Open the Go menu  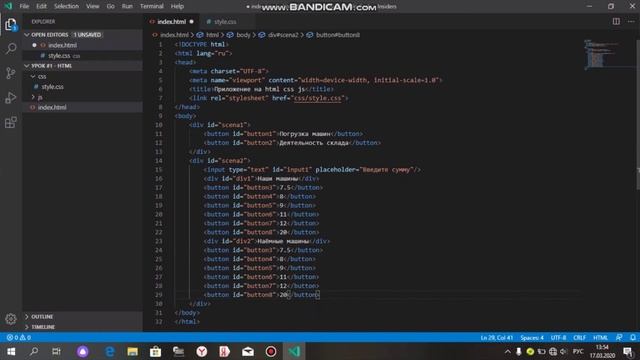111,6
